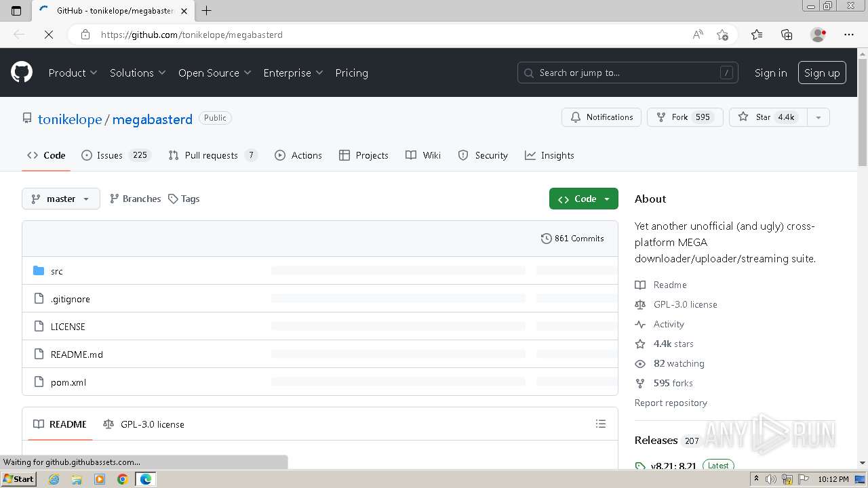868x488 pixels.
Task: Switch to GPL-3.0 license tab
Action: (x=144, y=424)
